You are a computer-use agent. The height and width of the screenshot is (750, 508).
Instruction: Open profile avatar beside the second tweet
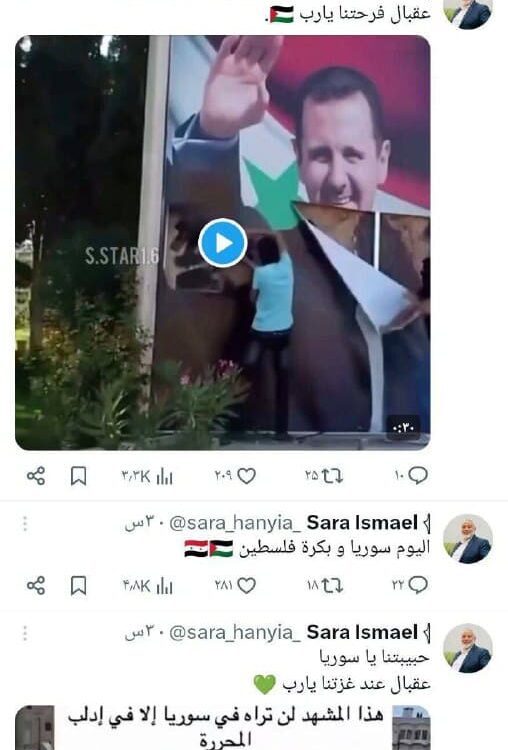467,539
